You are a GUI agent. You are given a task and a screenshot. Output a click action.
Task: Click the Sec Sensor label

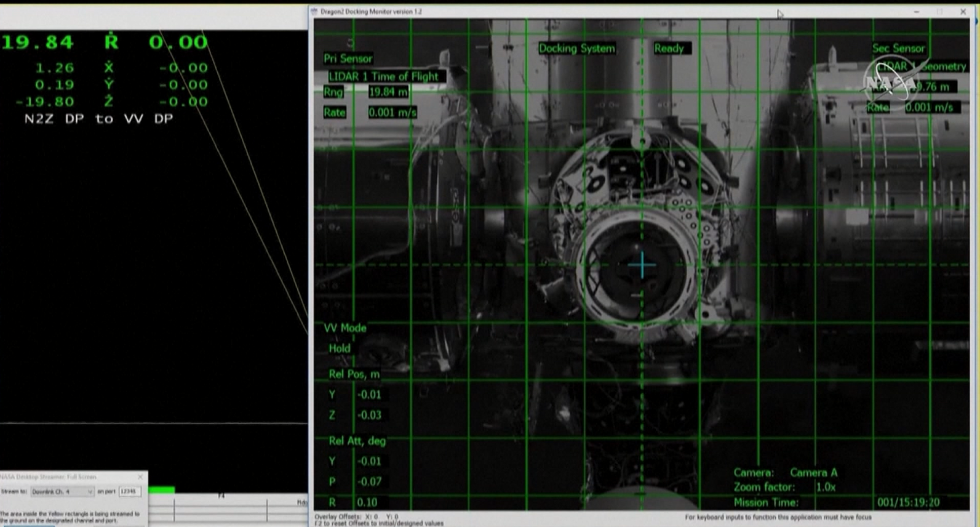[x=898, y=49]
